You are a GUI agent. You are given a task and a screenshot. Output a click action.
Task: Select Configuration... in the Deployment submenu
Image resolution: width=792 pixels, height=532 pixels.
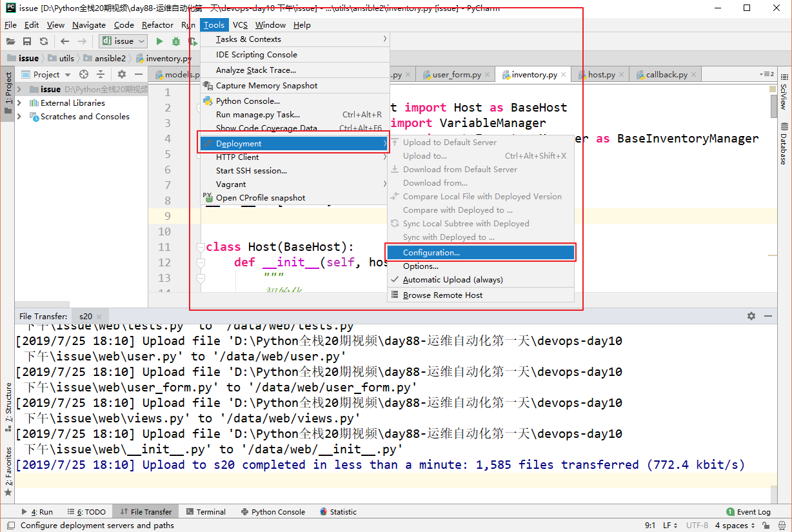point(480,253)
